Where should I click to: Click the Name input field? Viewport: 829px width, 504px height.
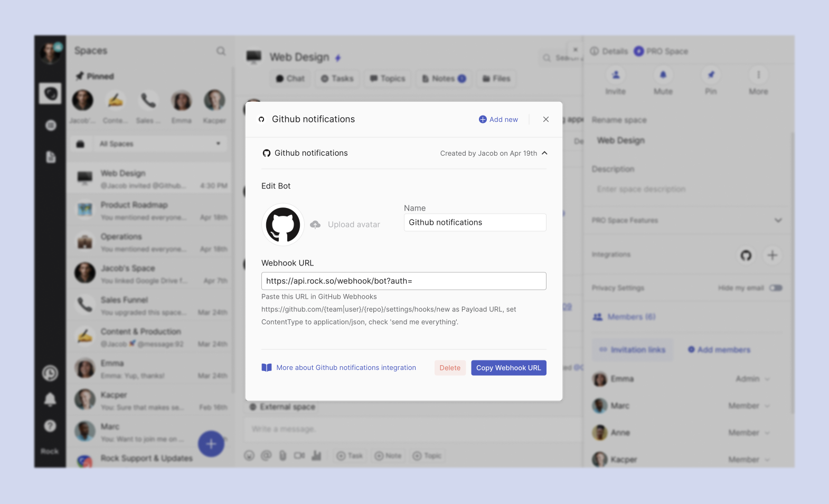tap(475, 223)
